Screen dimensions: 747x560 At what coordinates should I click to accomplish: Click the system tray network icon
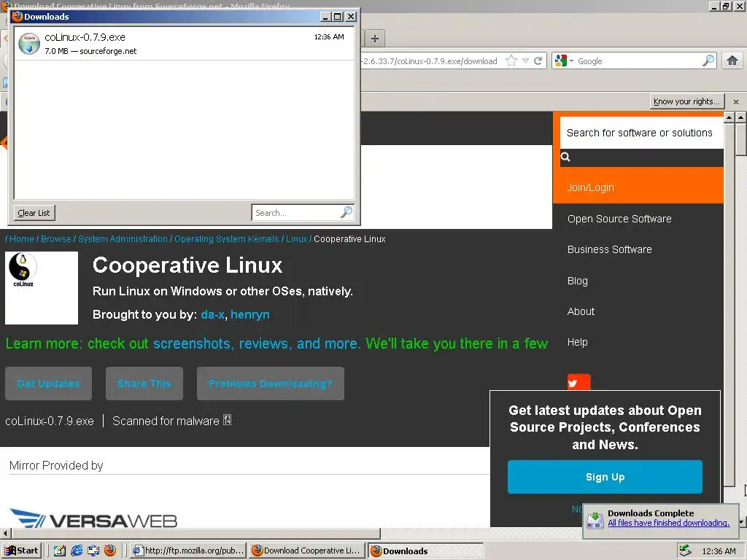point(685,551)
